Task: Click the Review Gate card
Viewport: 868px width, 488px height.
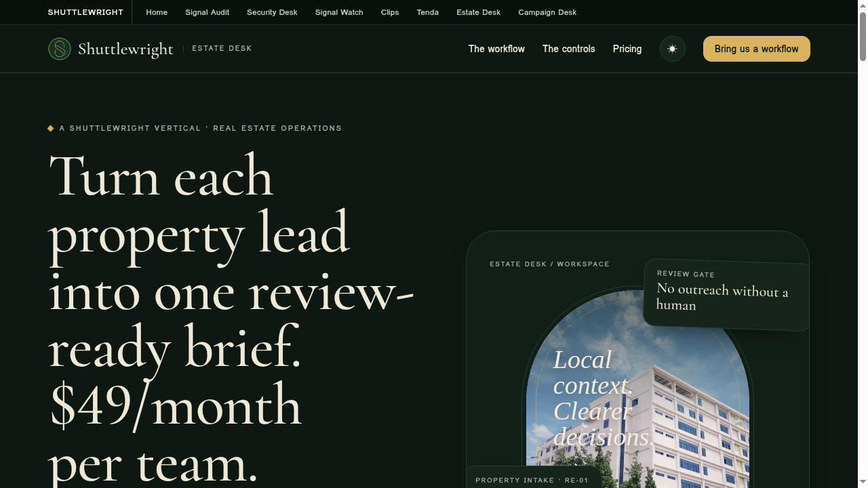Action: [x=727, y=295]
